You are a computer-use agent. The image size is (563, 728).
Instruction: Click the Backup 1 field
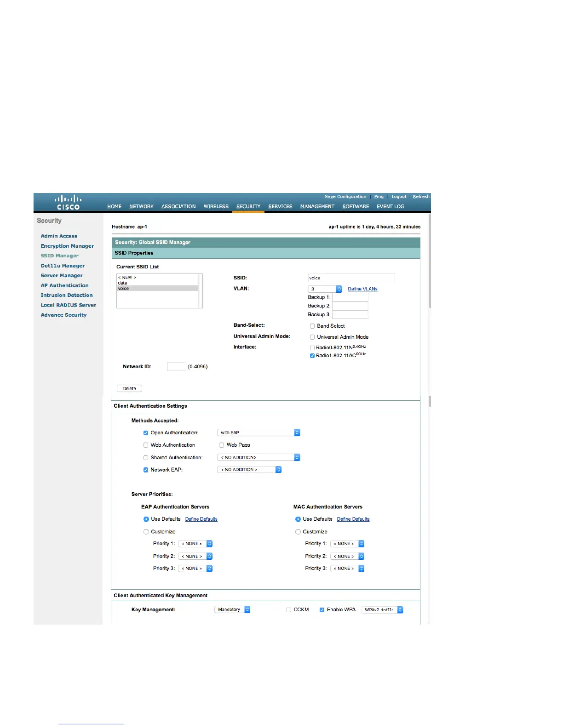click(350, 297)
